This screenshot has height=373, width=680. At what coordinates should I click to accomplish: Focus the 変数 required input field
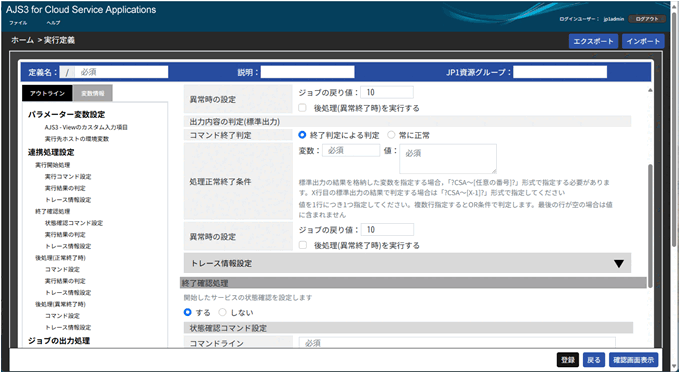pos(351,151)
